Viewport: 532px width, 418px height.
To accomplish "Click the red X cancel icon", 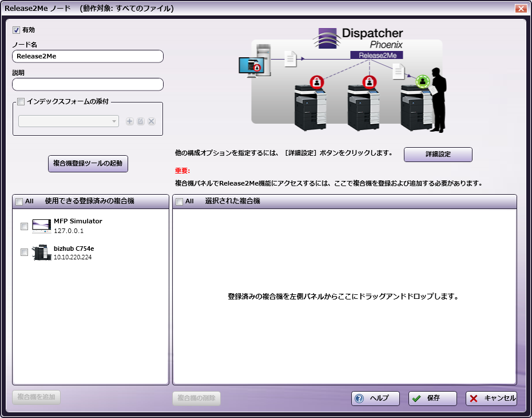I will coord(474,399).
